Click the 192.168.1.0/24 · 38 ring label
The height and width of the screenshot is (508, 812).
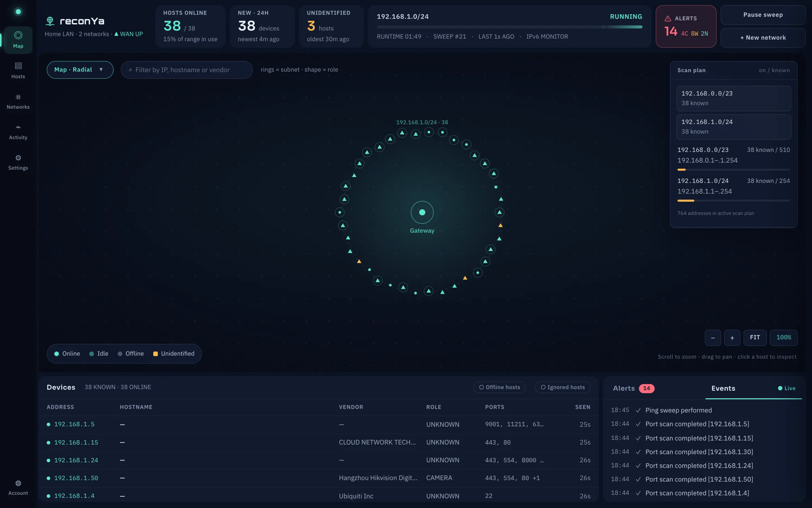click(x=422, y=122)
